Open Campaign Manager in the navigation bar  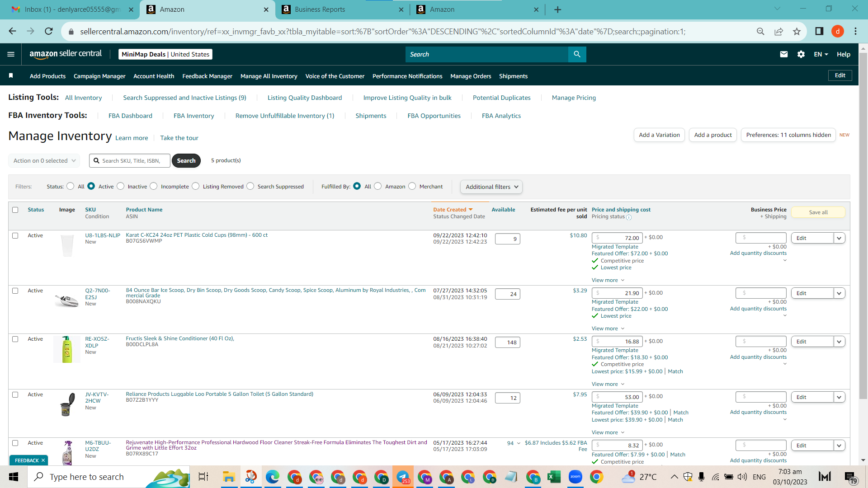coord(99,76)
